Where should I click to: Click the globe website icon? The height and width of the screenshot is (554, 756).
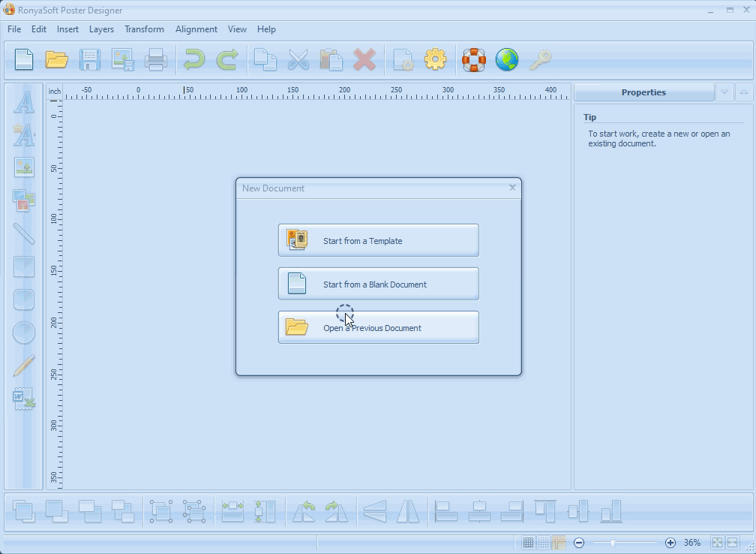507,60
